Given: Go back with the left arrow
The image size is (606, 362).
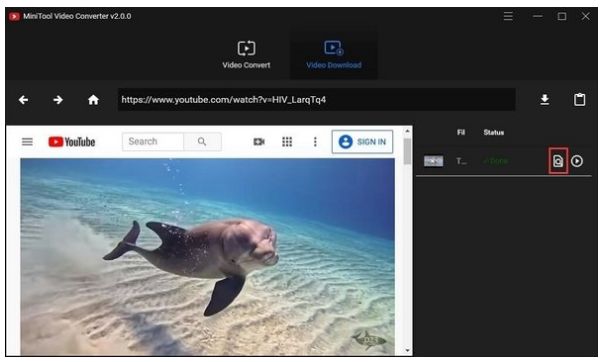Looking at the screenshot, I should (24, 100).
